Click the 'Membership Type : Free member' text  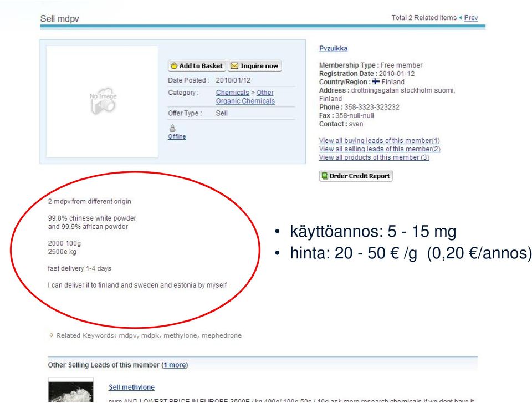click(371, 65)
